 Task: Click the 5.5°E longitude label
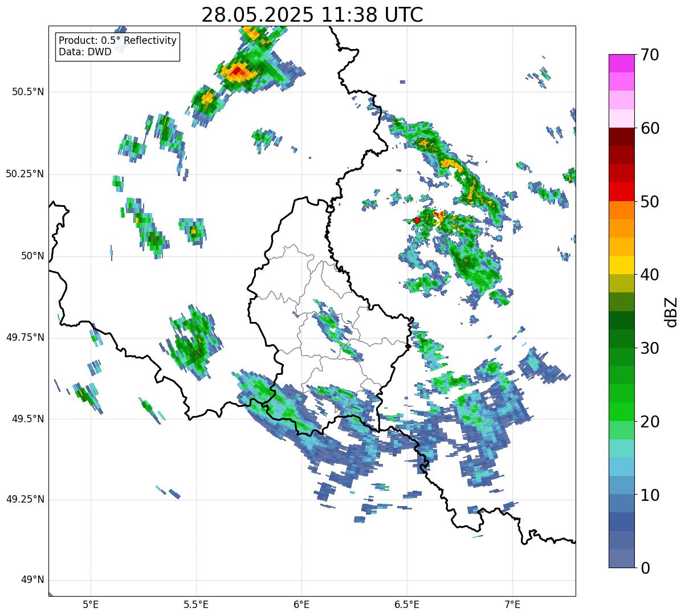point(196,605)
